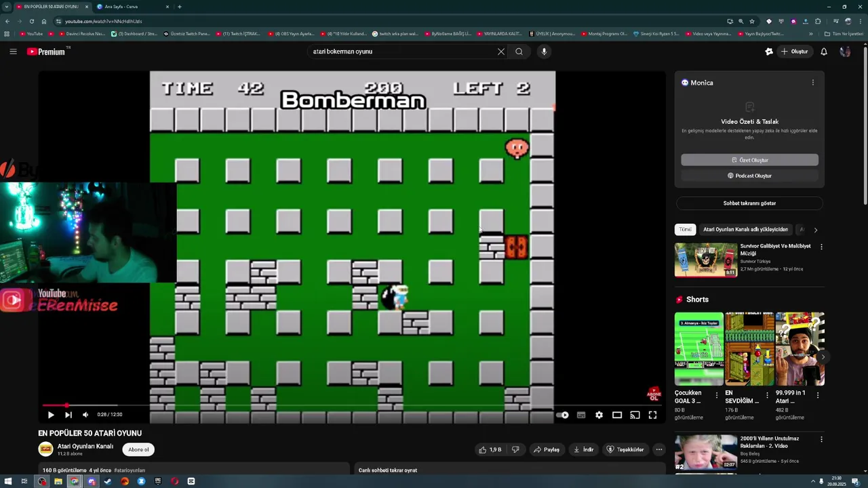The image size is (868, 488).
Task: Show next Shorts with arrow
Action: 823,357
